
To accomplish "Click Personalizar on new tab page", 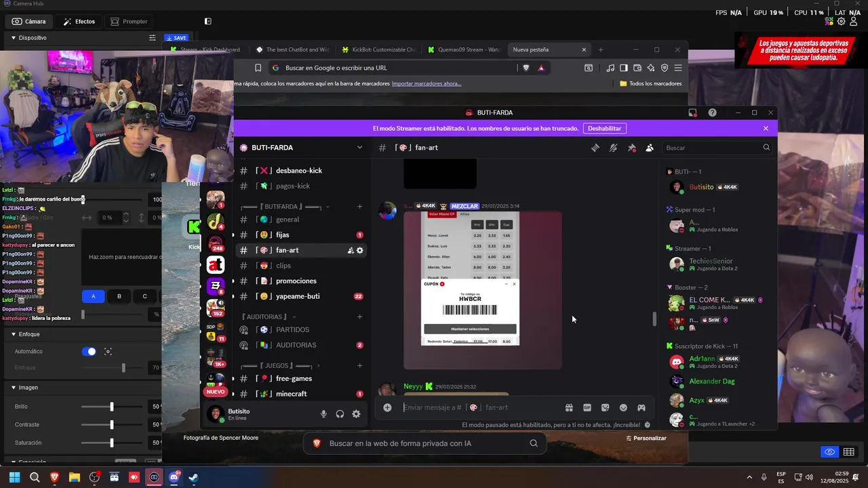I will coord(646,438).
